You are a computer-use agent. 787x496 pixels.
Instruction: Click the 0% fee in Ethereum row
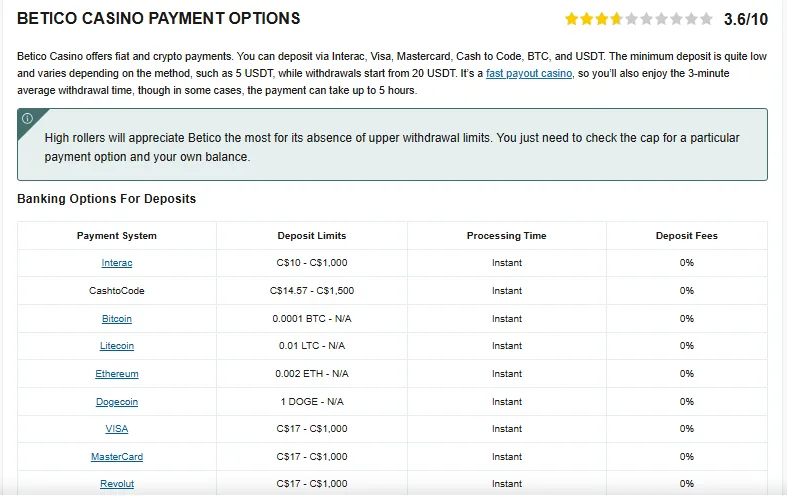pyautogui.click(x=687, y=374)
